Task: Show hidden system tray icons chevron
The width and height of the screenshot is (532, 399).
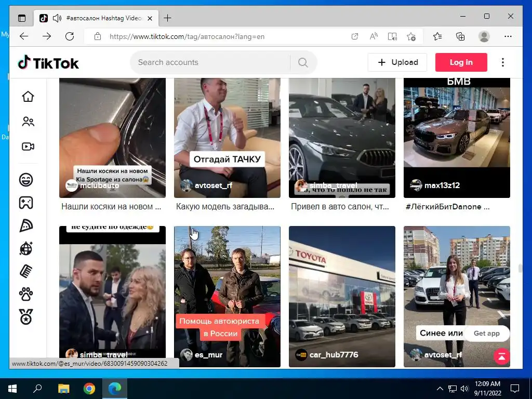Action: click(440, 389)
